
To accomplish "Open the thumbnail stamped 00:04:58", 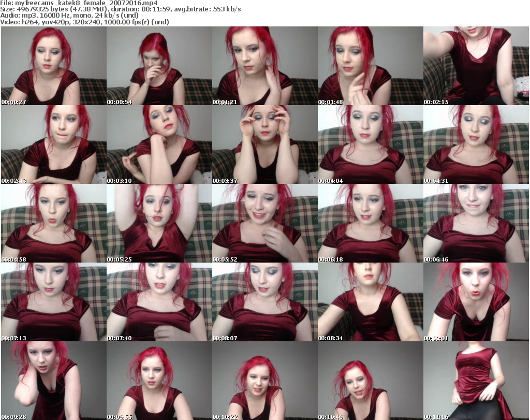I will tap(54, 224).
